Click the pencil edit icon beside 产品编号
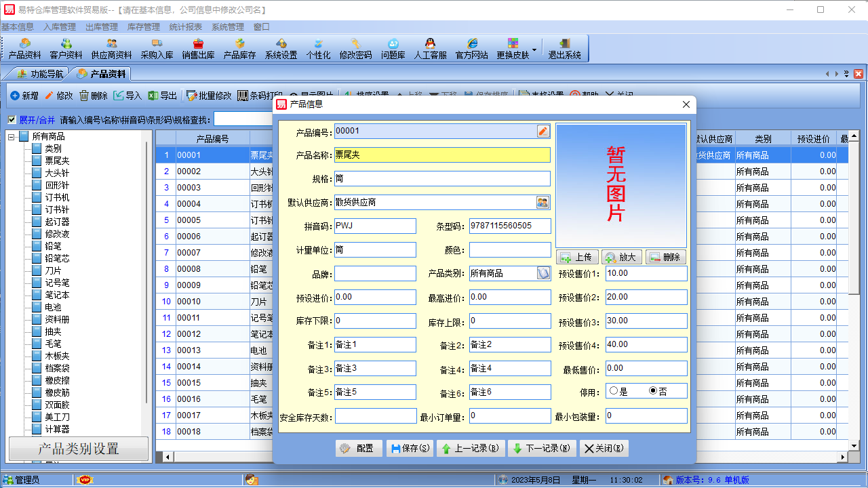The width and height of the screenshot is (868, 488). tap(542, 131)
